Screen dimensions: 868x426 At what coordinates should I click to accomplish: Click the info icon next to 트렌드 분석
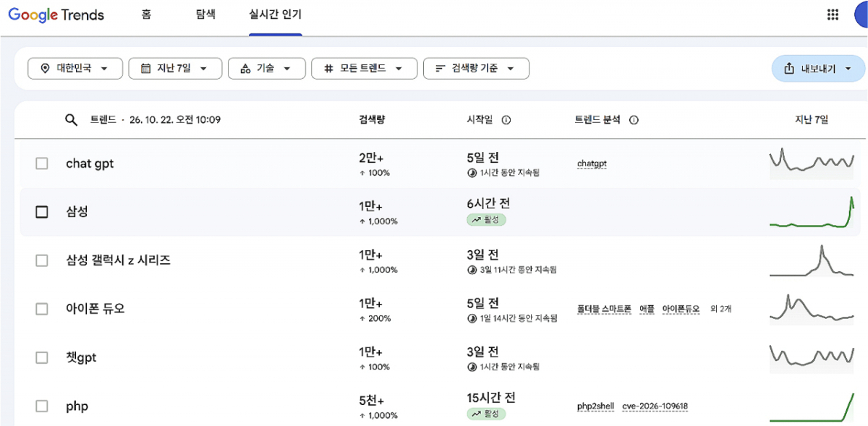pyautogui.click(x=634, y=120)
